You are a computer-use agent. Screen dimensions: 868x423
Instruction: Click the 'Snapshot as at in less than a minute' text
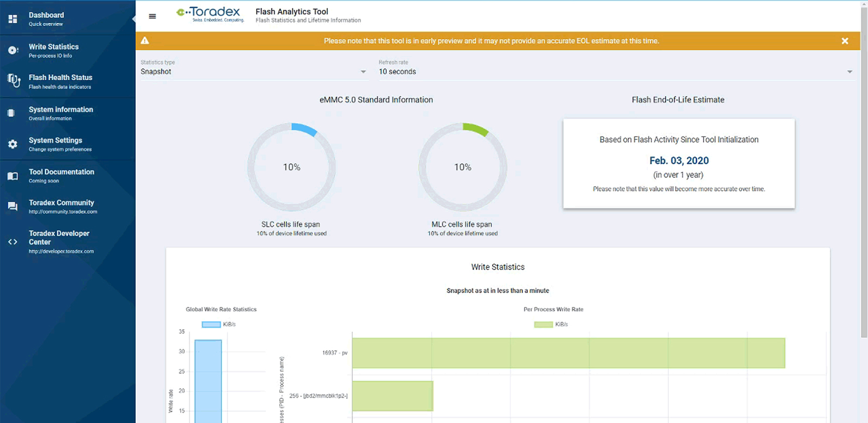tap(498, 291)
